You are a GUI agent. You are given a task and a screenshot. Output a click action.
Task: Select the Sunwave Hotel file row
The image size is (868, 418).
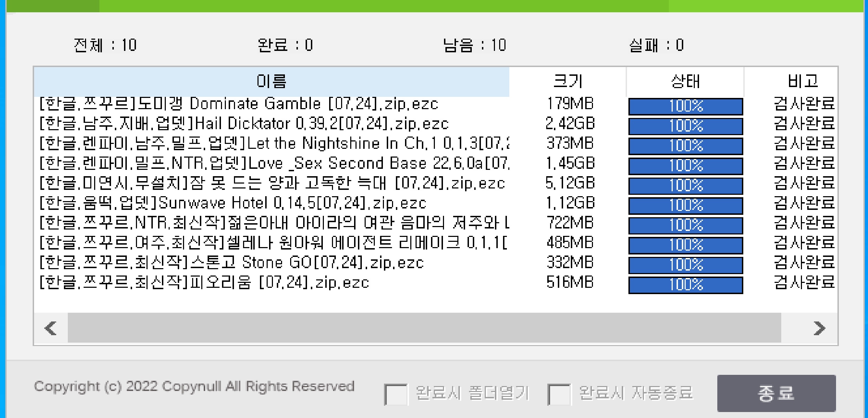pos(233,203)
